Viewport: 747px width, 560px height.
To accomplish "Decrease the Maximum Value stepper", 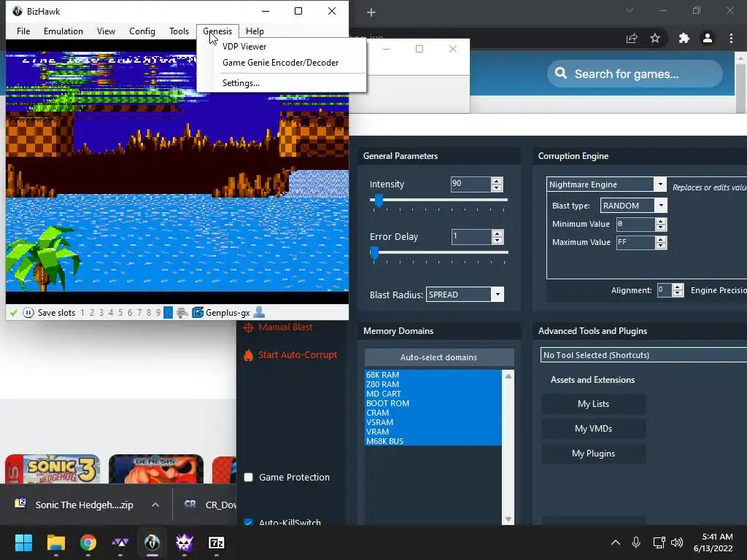I will (660, 246).
